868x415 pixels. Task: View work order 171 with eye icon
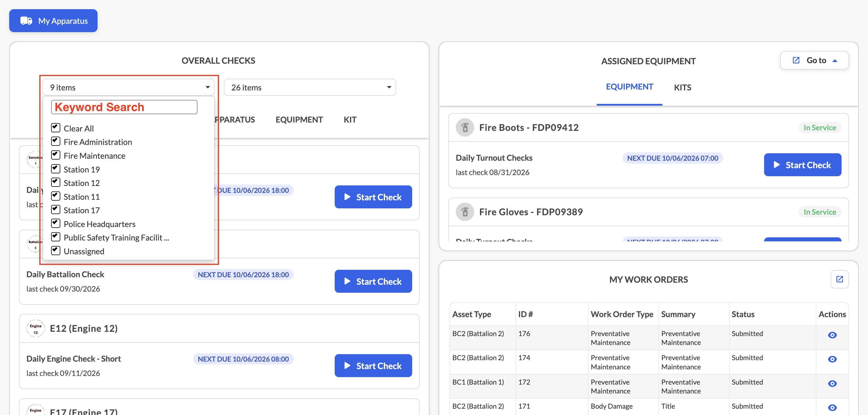(x=832, y=408)
